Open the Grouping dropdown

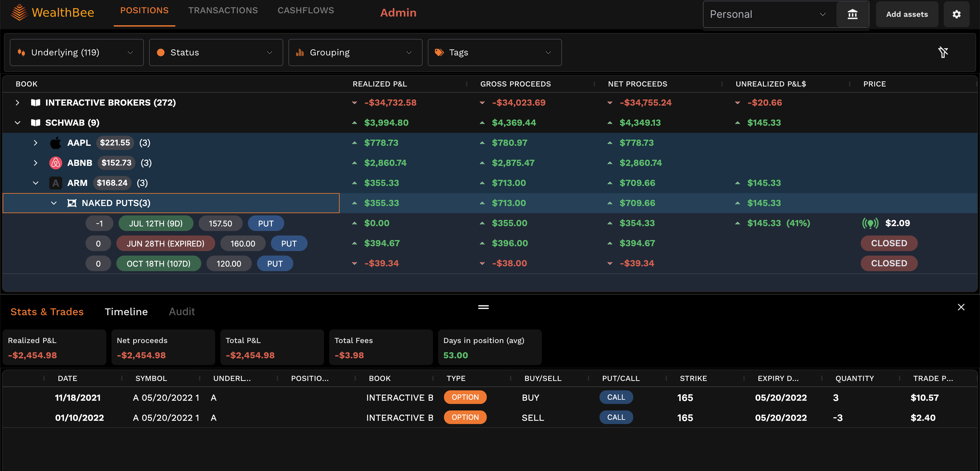[x=355, y=52]
